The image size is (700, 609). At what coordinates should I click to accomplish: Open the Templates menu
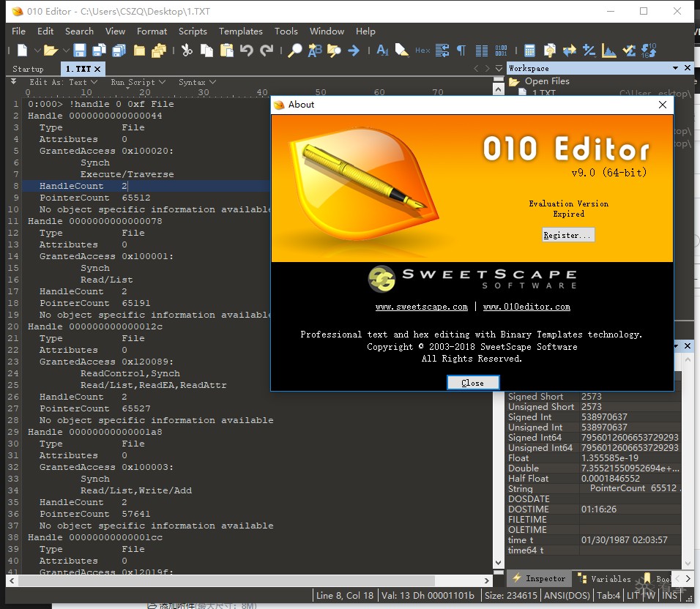(x=240, y=31)
